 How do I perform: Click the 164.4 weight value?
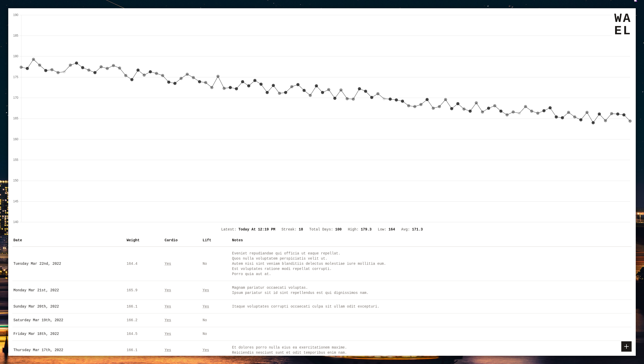[x=132, y=263]
